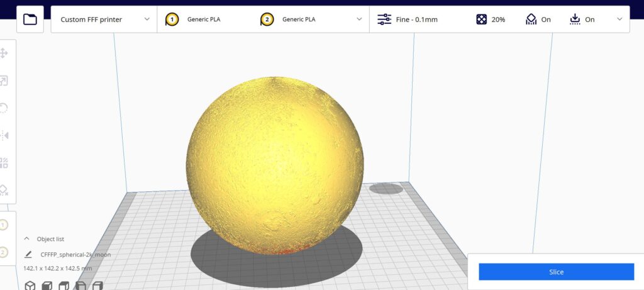Expand the printer selector chevron
Viewport: 644px width, 290px height.
click(147, 20)
